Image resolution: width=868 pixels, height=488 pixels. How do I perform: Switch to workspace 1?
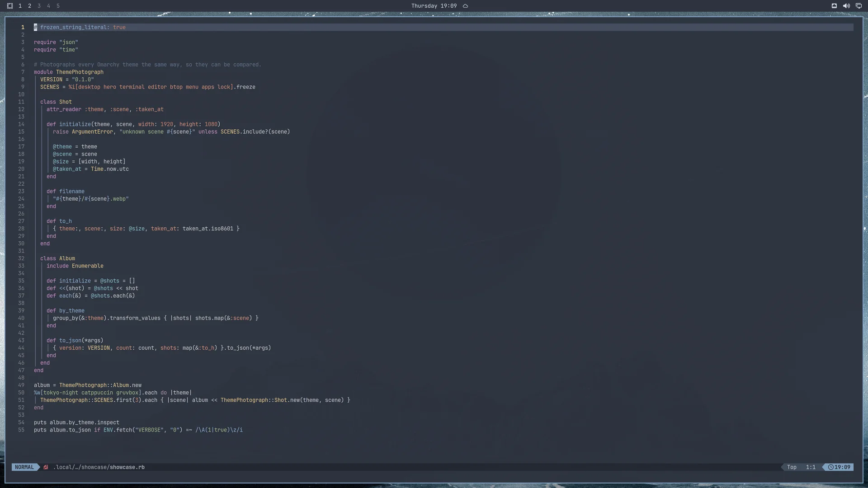[20, 6]
